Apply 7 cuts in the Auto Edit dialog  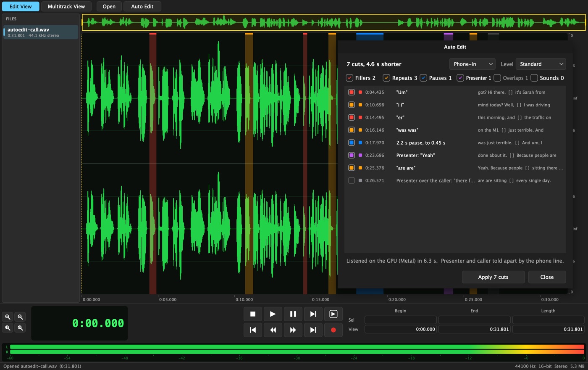[x=493, y=277]
